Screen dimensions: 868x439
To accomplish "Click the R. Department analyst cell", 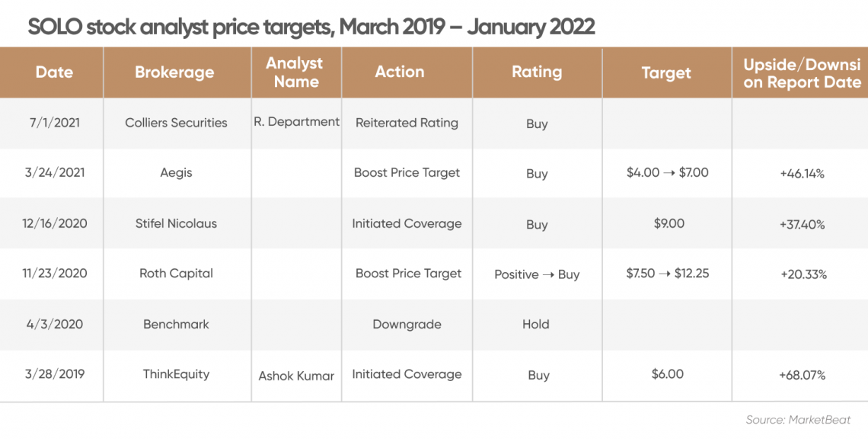I will (x=297, y=122).
